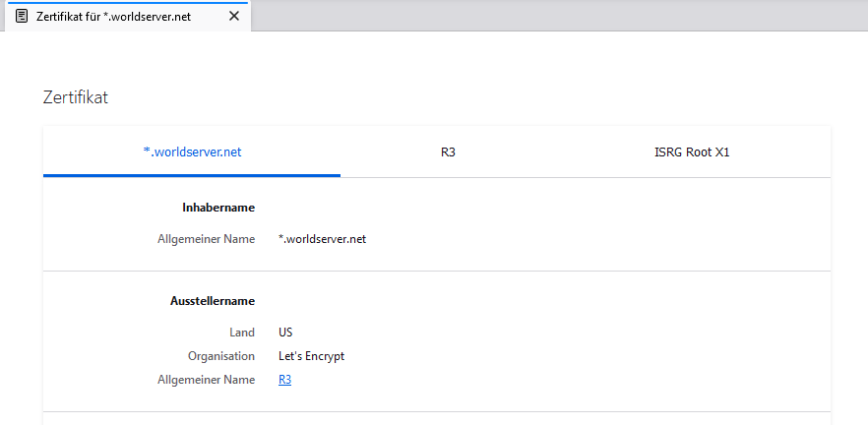Click the Zertifikat page heading
The height and width of the screenshot is (425, 868).
(76, 96)
